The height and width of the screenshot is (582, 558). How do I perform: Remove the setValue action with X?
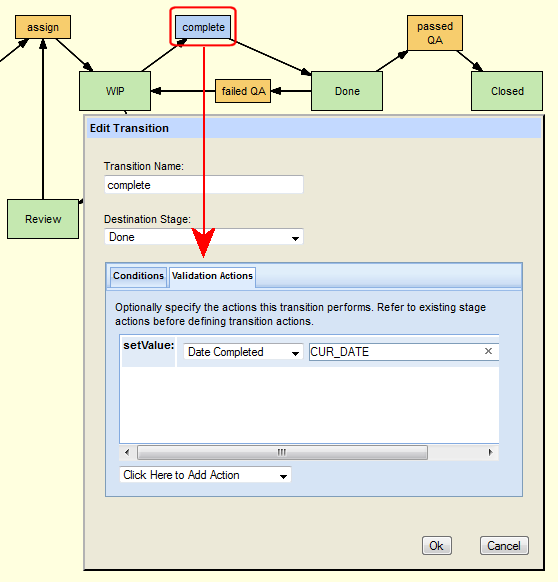(488, 351)
